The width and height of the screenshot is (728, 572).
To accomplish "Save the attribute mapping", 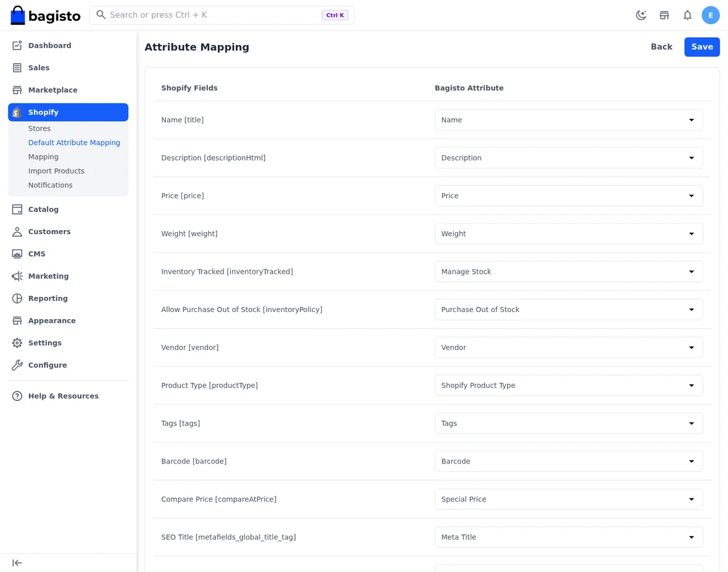I will coord(702,47).
